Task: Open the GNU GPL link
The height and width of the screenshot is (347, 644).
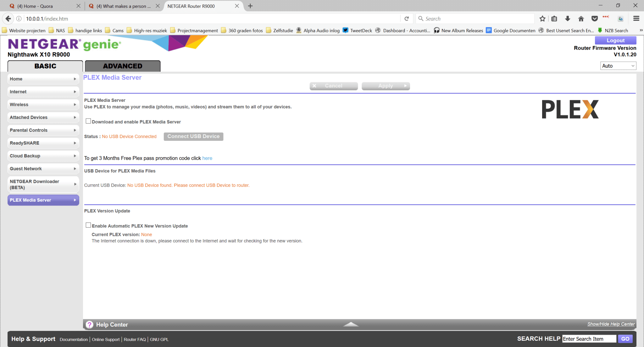Action: pos(159,339)
